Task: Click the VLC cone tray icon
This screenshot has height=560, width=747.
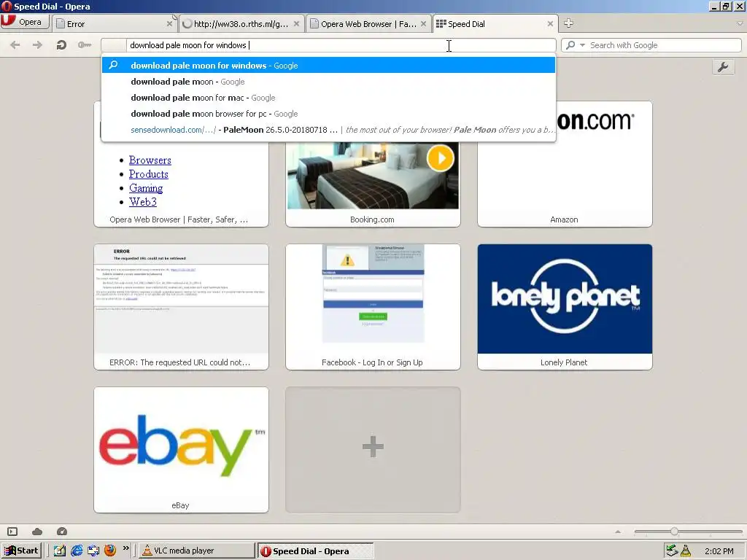Action: click(x=686, y=551)
